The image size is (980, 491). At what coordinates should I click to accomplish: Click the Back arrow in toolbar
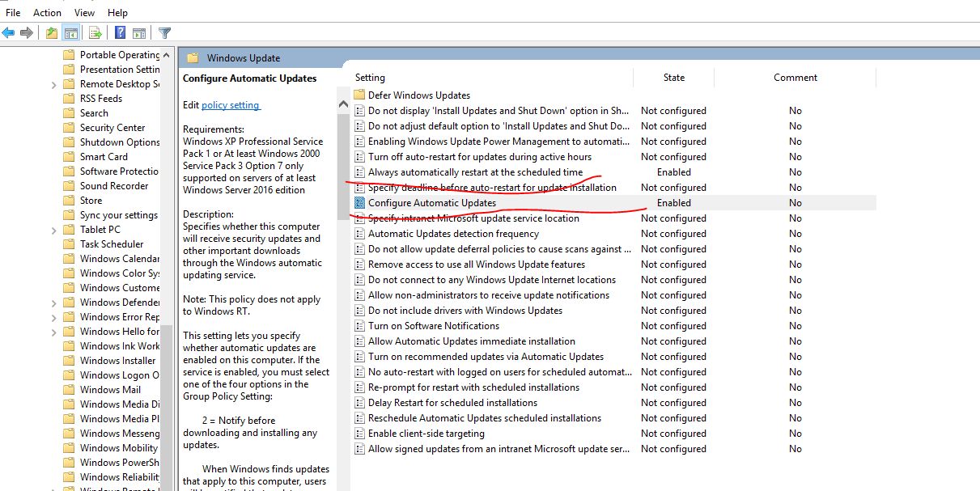(x=8, y=33)
